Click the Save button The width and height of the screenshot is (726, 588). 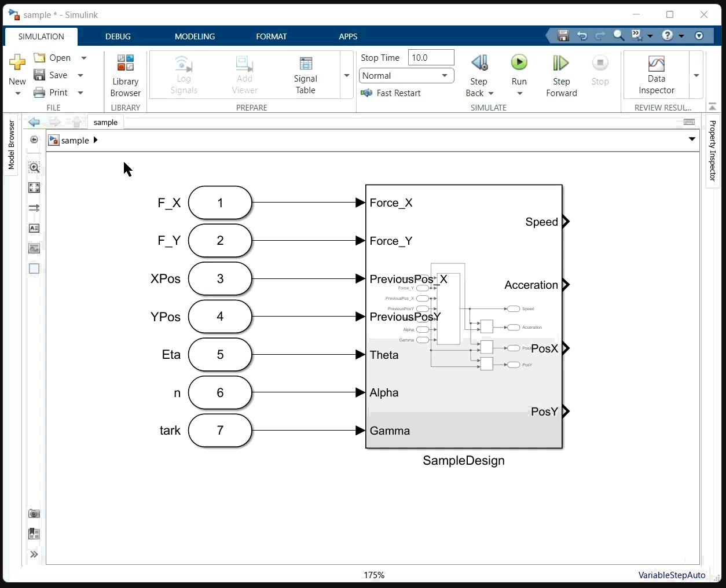(x=51, y=75)
